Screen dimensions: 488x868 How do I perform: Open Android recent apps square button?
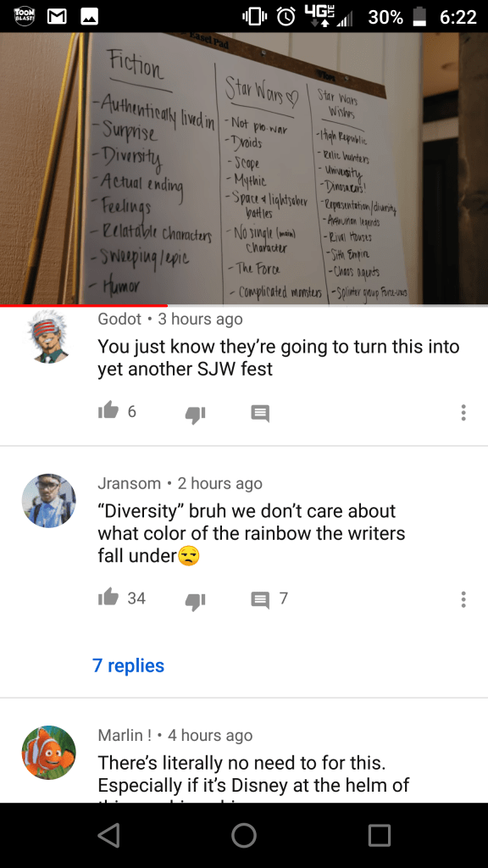pos(380,835)
